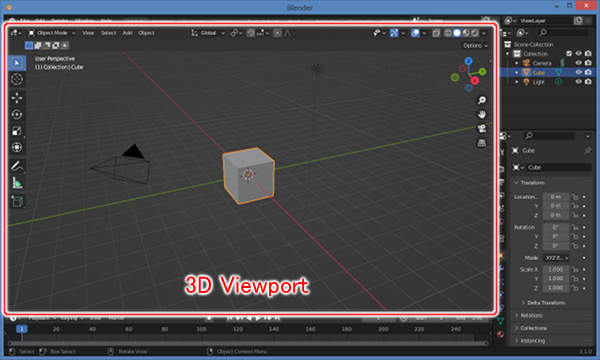The height and width of the screenshot is (360, 600).
Task: Switch perspective/orthographic with the grid icon
Action: (482, 143)
